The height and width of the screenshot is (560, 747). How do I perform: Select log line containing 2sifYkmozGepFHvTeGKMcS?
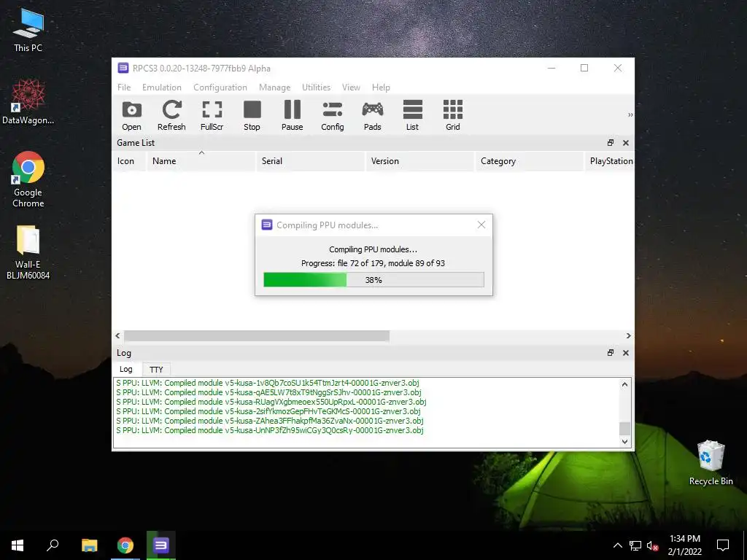[268, 411]
